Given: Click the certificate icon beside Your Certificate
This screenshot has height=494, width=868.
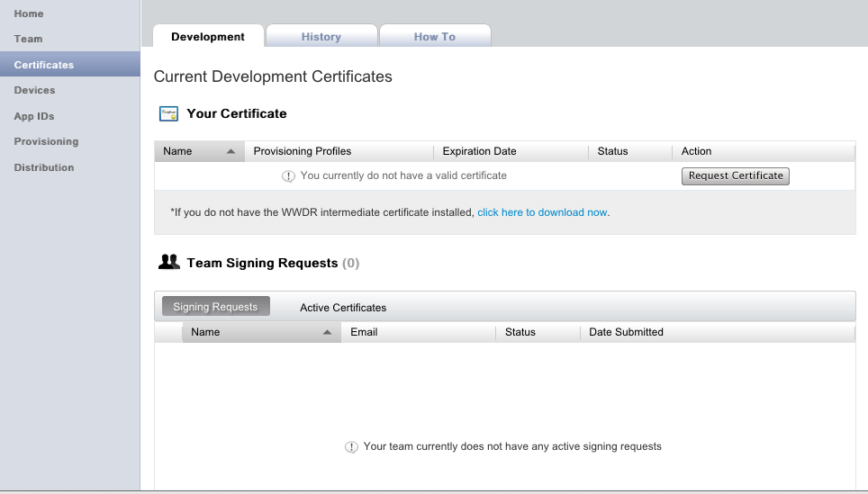Looking at the screenshot, I should [x=169, y=114].
